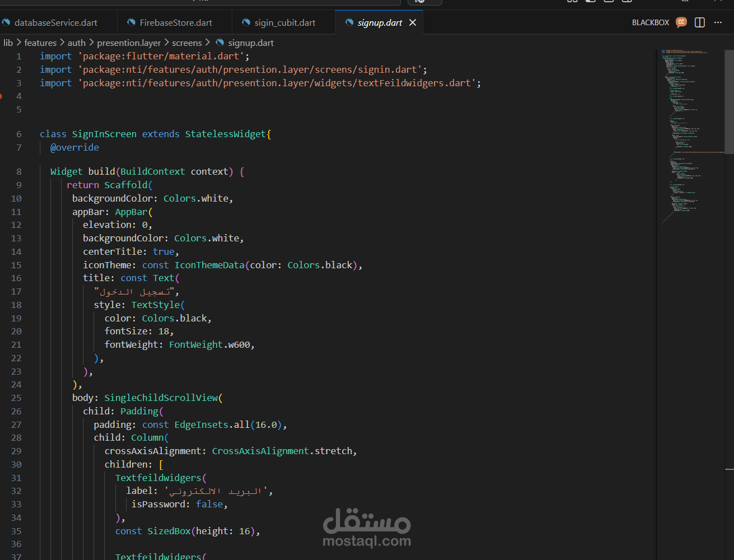Image resolution: width=734 pixels, height=560 pixels.
Task: Open the screens breadcrumb
Action: [x=186, y=43]
